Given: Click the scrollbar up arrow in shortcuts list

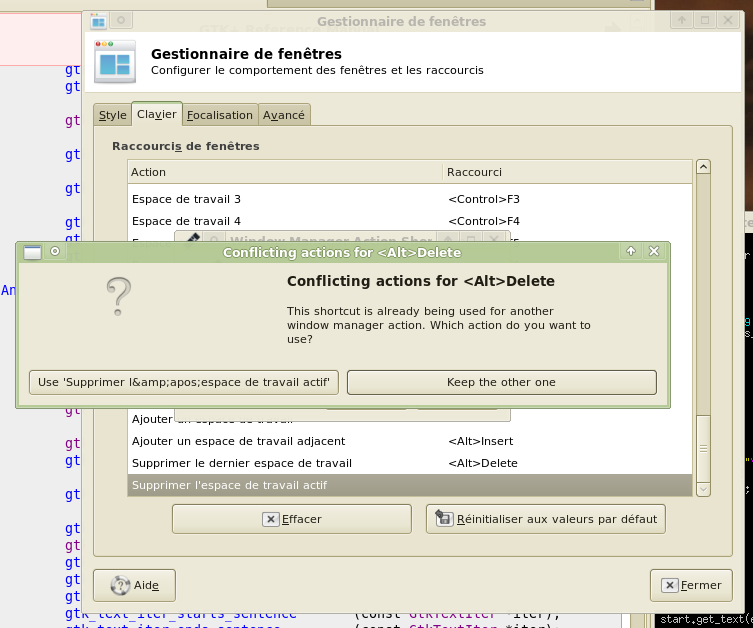Looking at the screenshot, I should click(703, 168).
